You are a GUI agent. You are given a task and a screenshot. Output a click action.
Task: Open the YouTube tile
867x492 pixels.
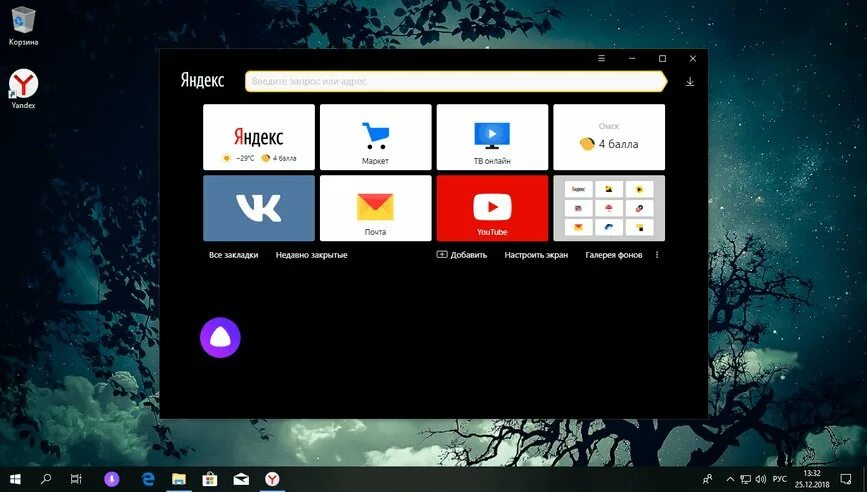492,208
